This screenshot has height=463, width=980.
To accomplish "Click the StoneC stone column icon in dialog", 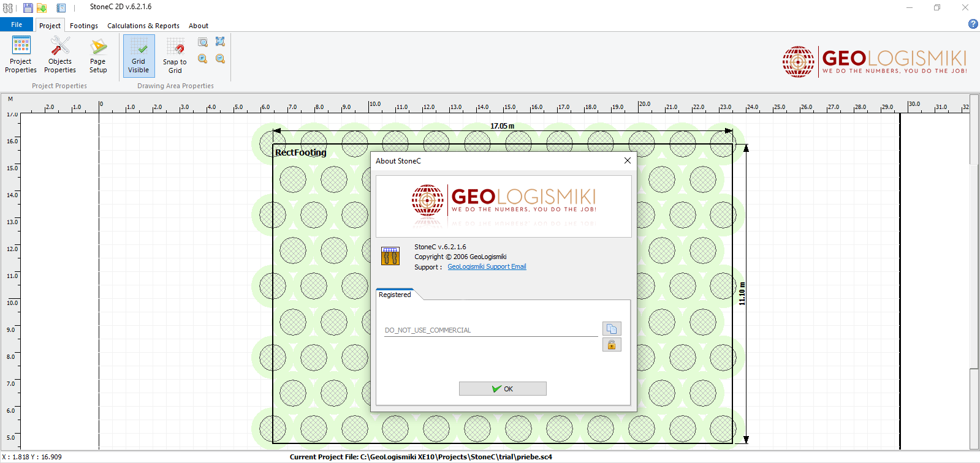I will (390, 256).
